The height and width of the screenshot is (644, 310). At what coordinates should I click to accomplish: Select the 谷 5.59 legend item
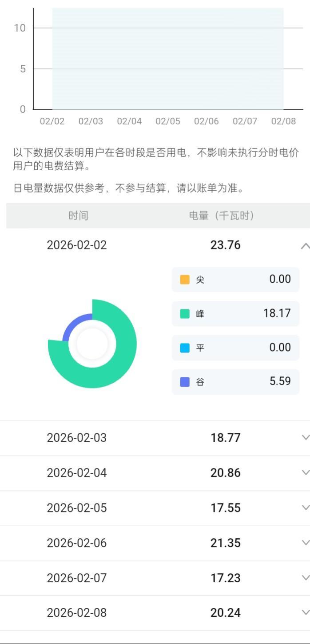(x=235, y=382)
